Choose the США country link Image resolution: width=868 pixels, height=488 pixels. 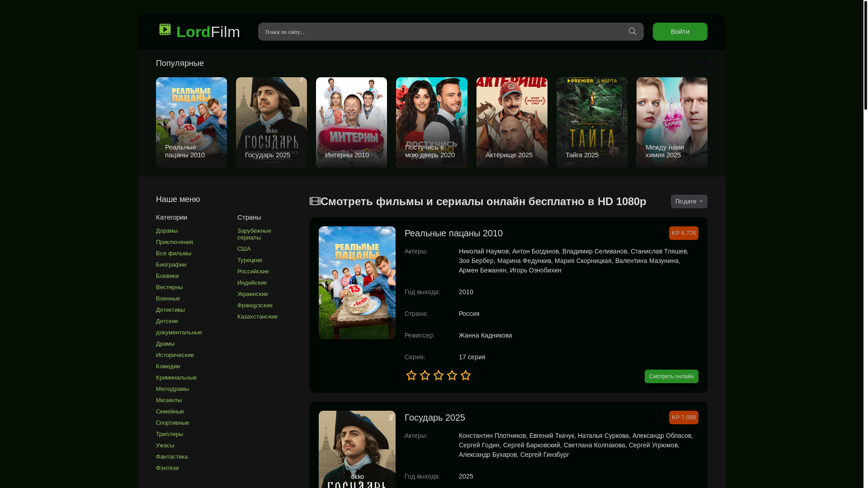click(244, 249)
